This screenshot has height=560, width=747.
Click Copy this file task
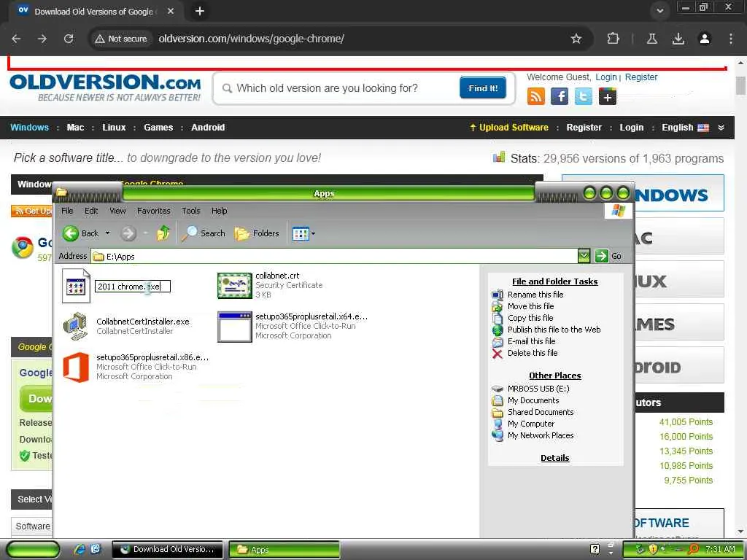(x=530, y=318)
